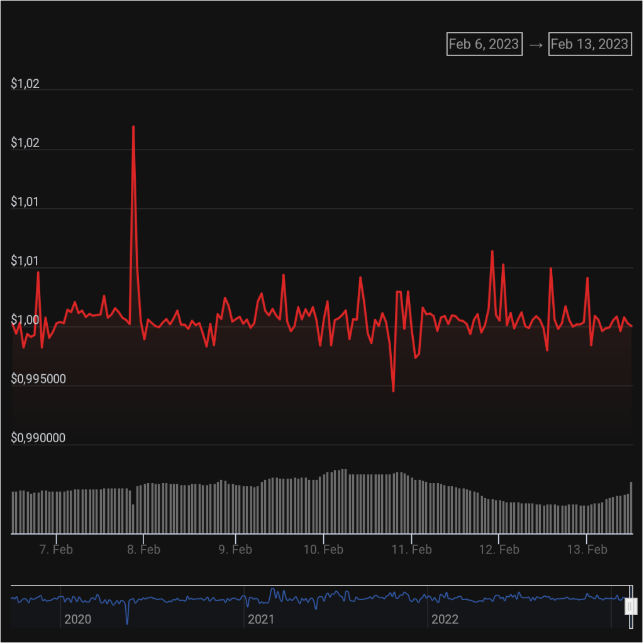Select the $1,00 price axis label
644x644 pixels.
(25, 319)
